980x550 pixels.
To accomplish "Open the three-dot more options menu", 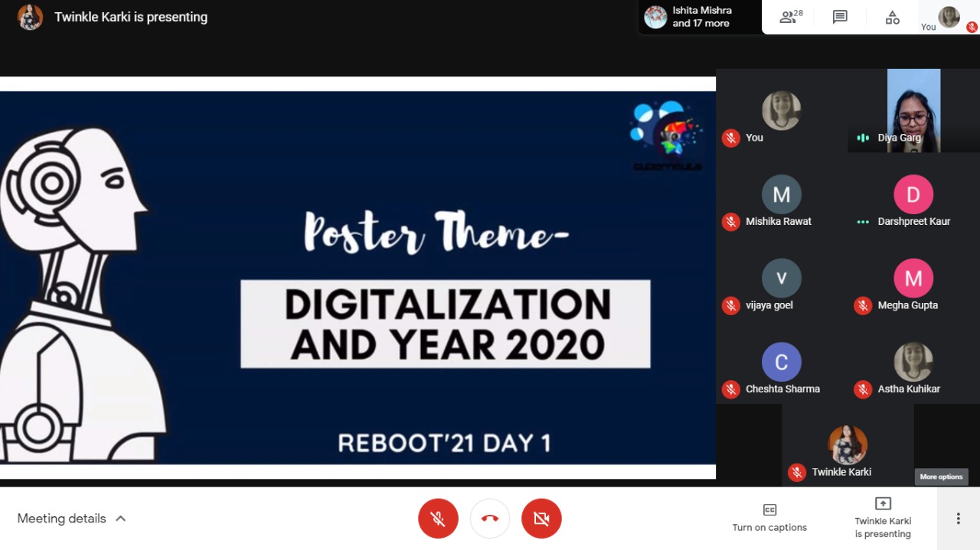I will tap(958, 519).
